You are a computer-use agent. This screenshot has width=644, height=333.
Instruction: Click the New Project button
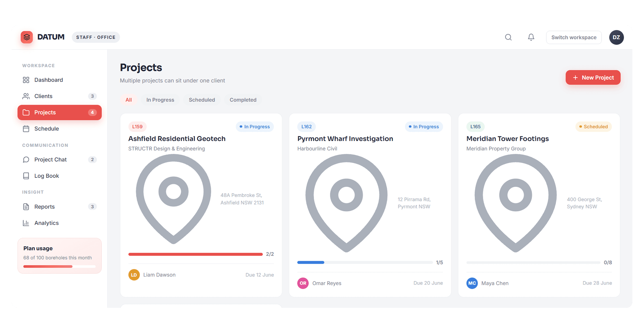(x=593, y=78)
